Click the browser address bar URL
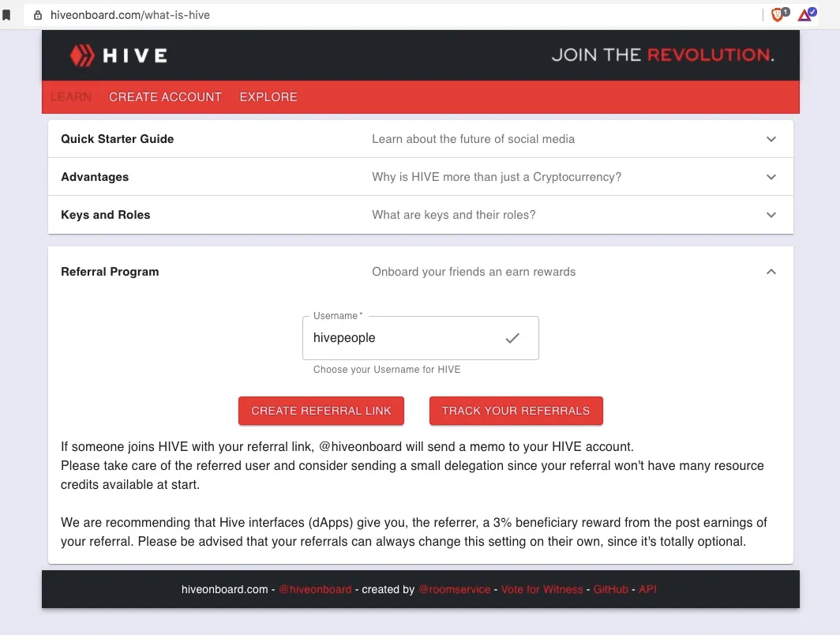The width and height of the screenshot is (840, 635). (130, 15)
